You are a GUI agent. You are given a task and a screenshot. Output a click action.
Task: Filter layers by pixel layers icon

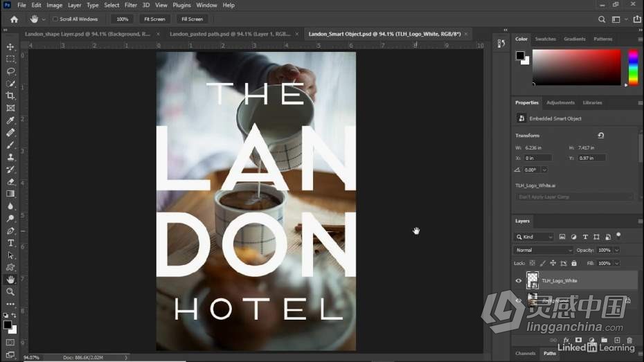[562, 237]
